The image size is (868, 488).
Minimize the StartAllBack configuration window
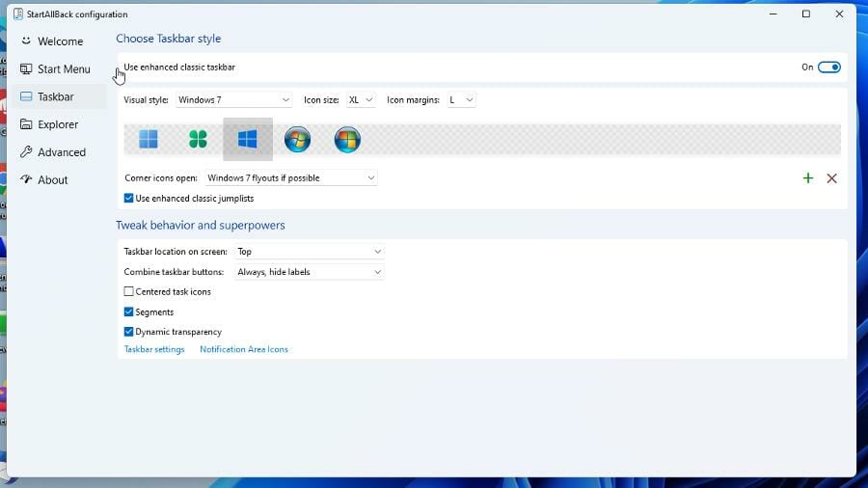(x=773, y=14)
